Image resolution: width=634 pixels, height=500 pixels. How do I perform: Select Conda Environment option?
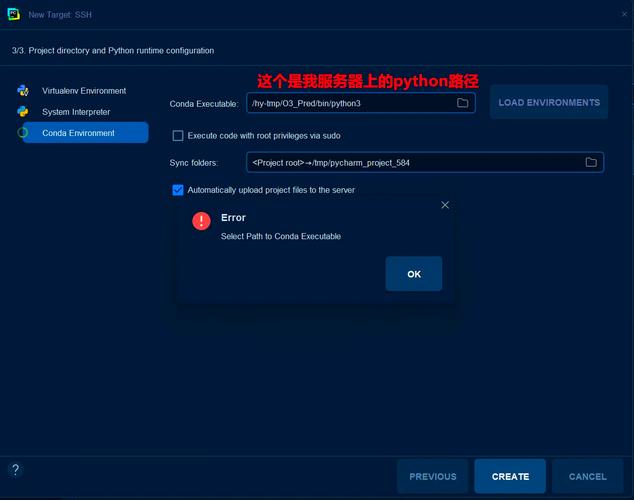pos(85,133)
